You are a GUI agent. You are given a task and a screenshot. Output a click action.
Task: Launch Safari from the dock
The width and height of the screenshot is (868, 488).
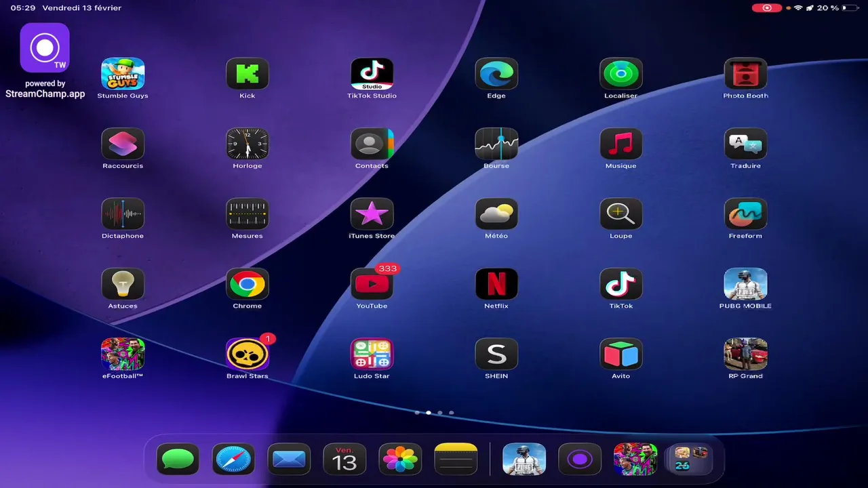[x=233, y=460]
